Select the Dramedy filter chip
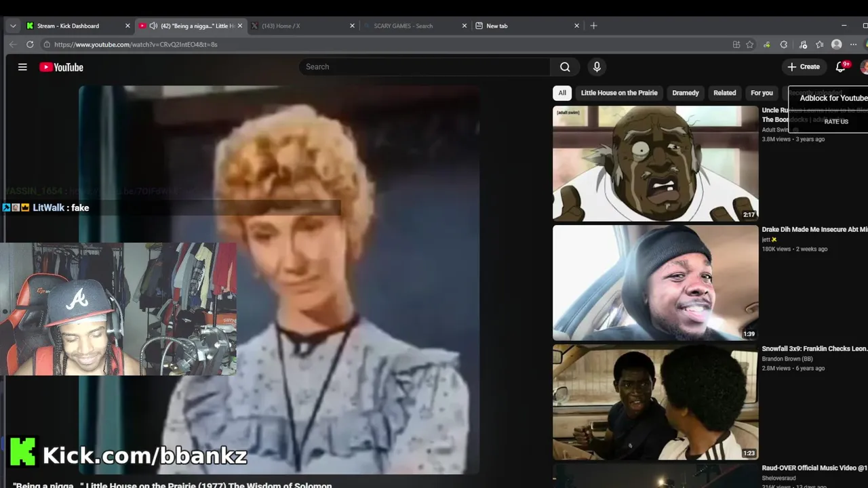This screenshot has height=488, width=868. pyautogui.click(x=685, y=93)
